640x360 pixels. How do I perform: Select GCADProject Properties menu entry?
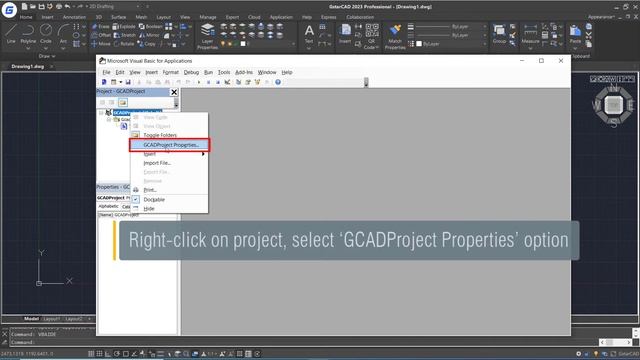pyautogui.click(x=169, y=145)
